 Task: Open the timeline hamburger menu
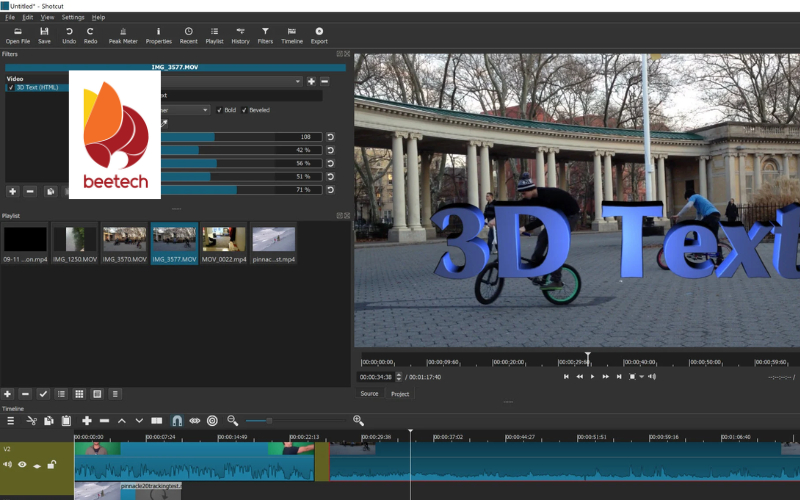click(x=10, y=421)
